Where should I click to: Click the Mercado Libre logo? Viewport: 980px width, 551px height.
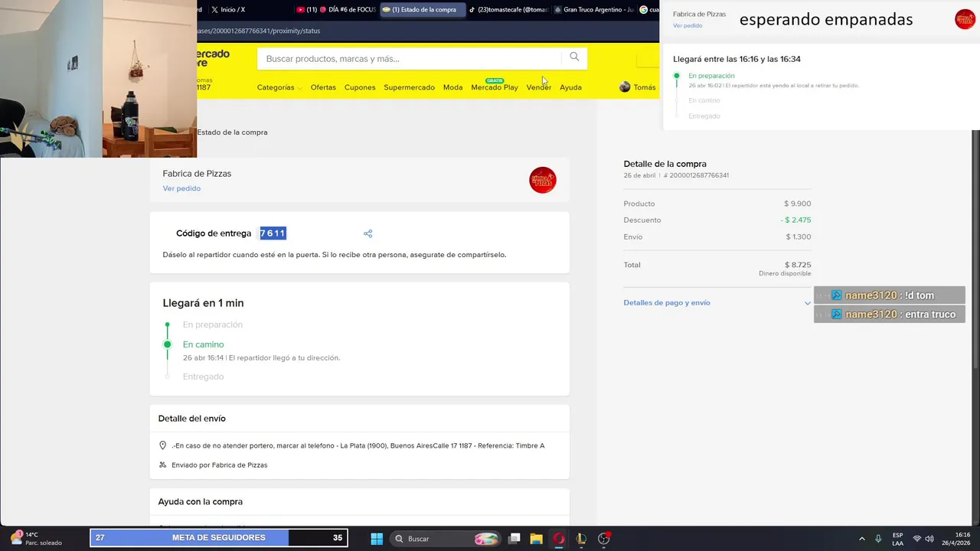[x=214, y=57]
